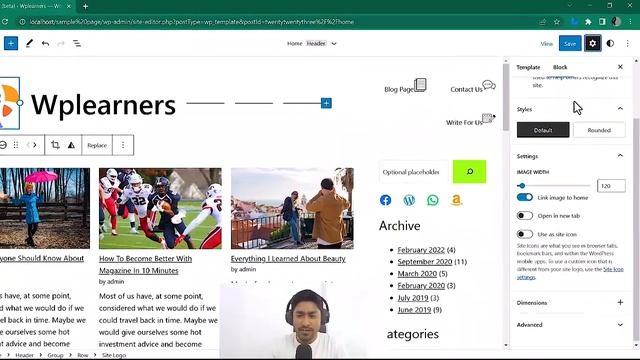This screenshot has height=360, width=640.
Task: Click the Write For Us menu item
Action: pyautogui.click(x=464, y=122)
